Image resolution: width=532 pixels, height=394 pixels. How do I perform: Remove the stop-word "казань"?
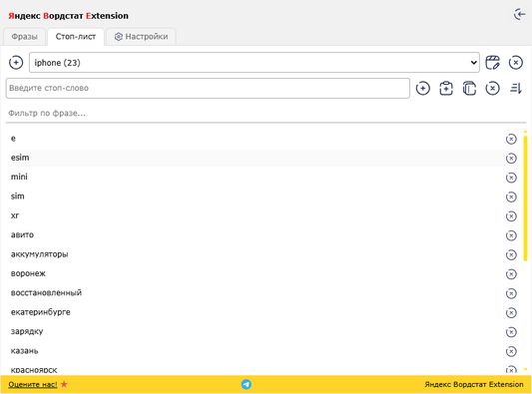click(x=511, y=352)
